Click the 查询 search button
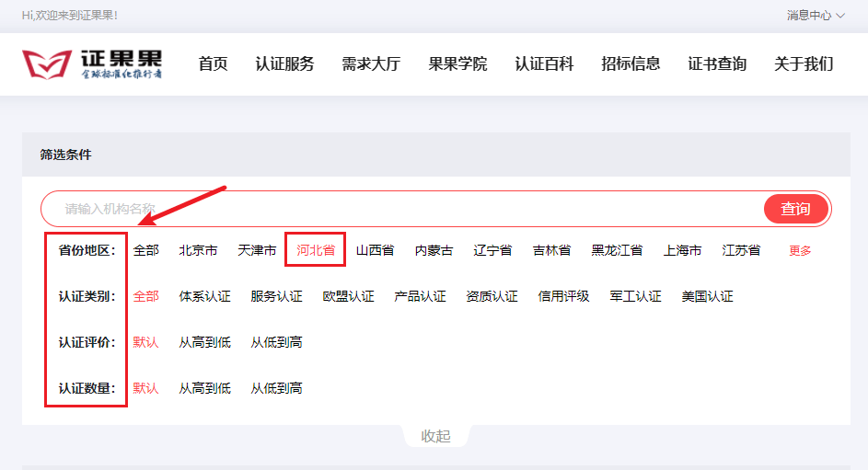Viewport: 868px width, 470px height. tap(795, 209)
